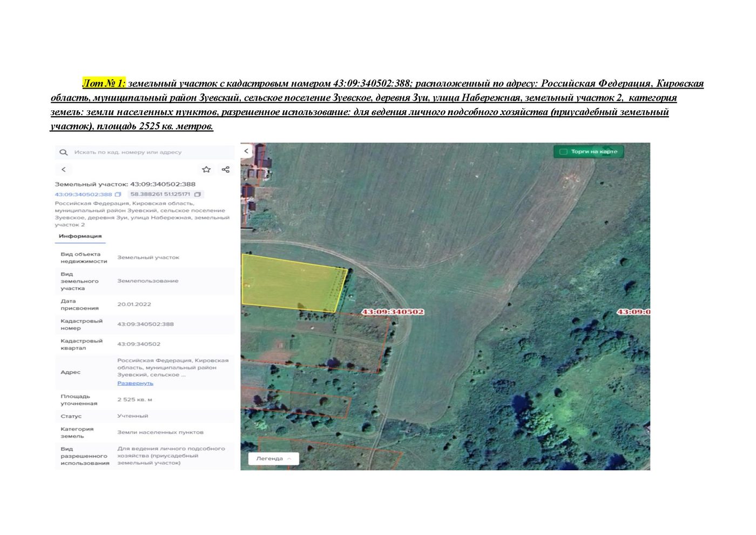
Task: Select the coordinates chip 58.388261 51.125171
Action: (166, 194)
